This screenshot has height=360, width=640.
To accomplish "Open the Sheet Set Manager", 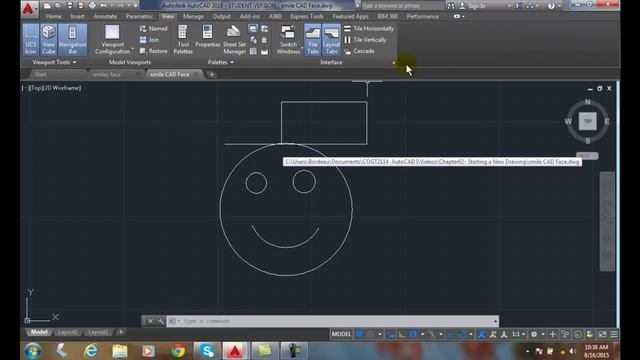I will click(x=234, y=40).
